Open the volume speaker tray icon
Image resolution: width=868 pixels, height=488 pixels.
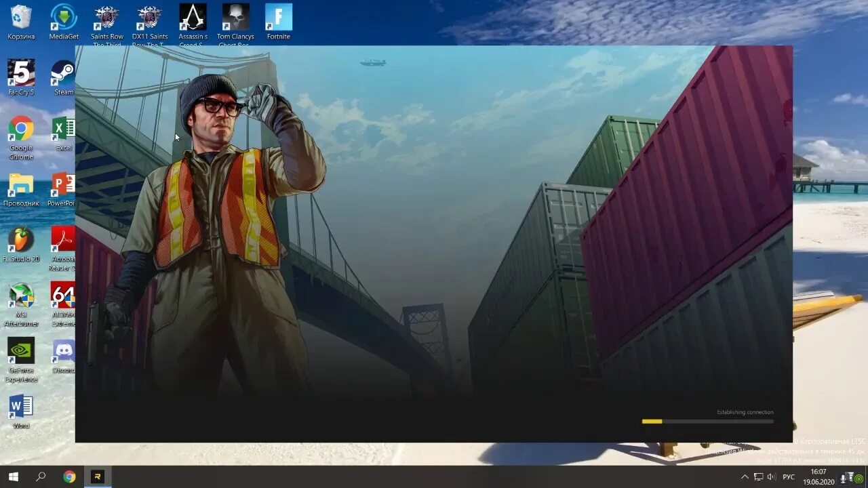(771, 477)
